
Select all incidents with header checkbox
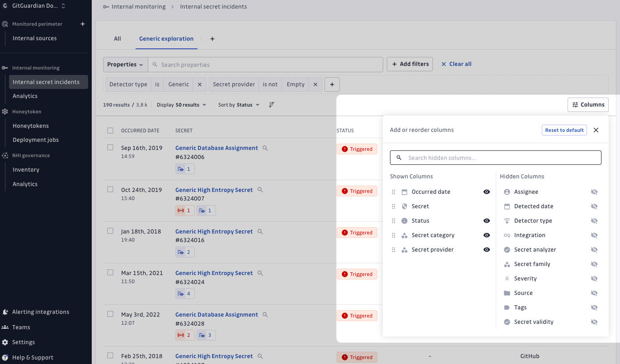click(110, 131)
